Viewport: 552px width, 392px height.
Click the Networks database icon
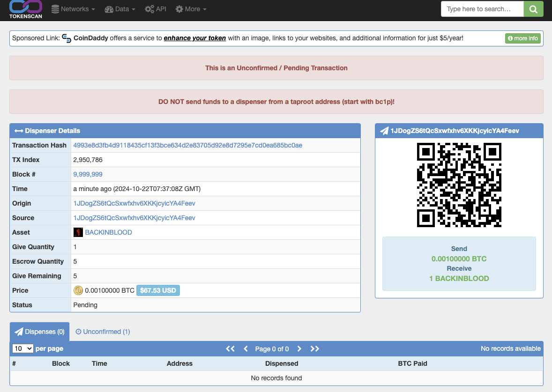tap(55, 9)
